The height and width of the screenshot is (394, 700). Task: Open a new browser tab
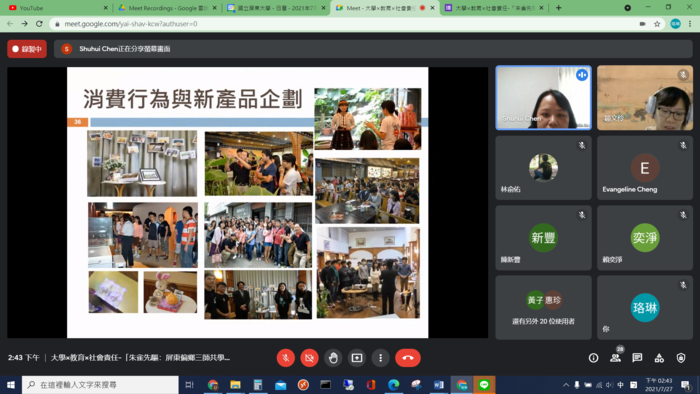558,8
